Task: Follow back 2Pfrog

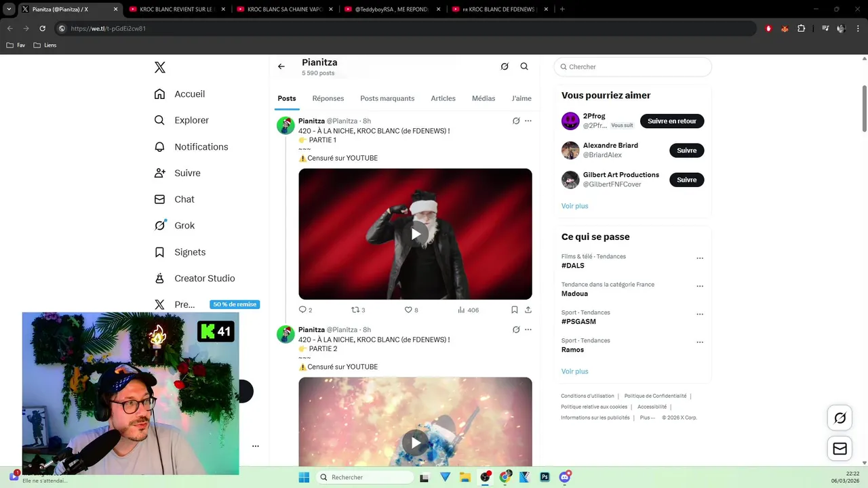Action: [x=672, y=121]
